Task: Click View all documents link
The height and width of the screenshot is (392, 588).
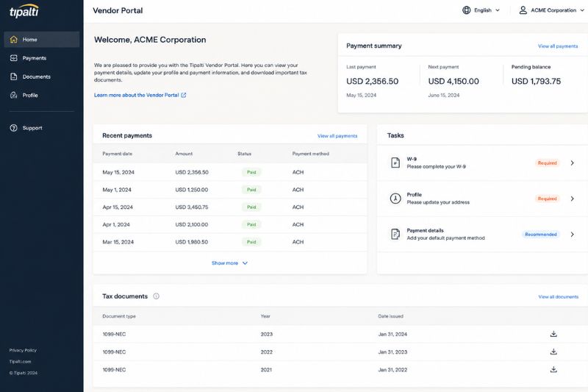Action: (558, 296)
